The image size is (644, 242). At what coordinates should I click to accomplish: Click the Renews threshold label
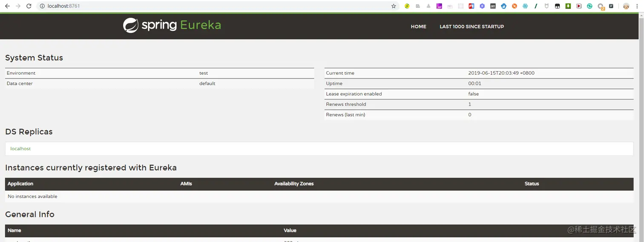coord(346,104)
